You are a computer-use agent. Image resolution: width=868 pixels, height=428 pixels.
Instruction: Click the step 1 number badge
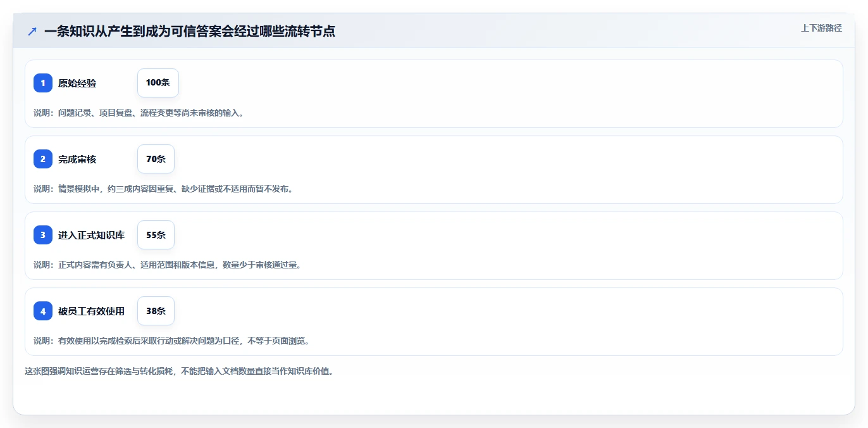tap(43, 83)
